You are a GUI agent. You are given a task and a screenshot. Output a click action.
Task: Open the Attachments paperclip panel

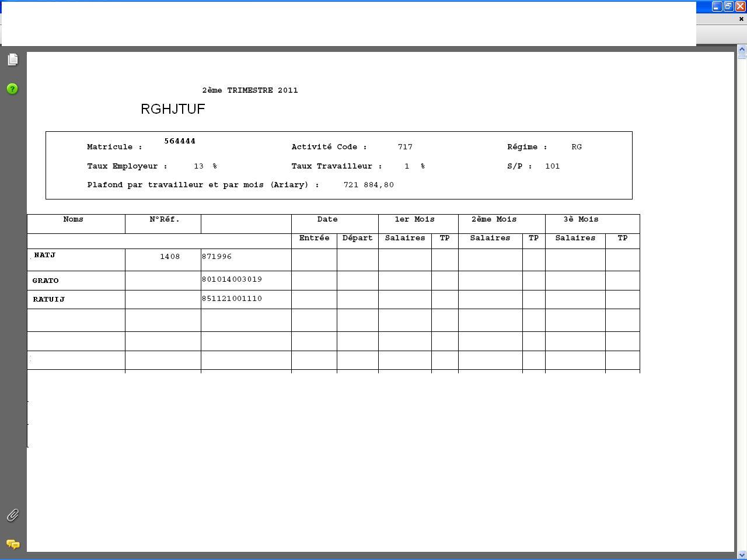tap(12, 515)
